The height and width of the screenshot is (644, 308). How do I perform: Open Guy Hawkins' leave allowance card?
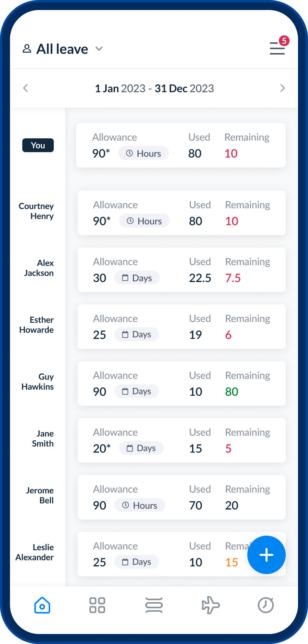(181, 383)
